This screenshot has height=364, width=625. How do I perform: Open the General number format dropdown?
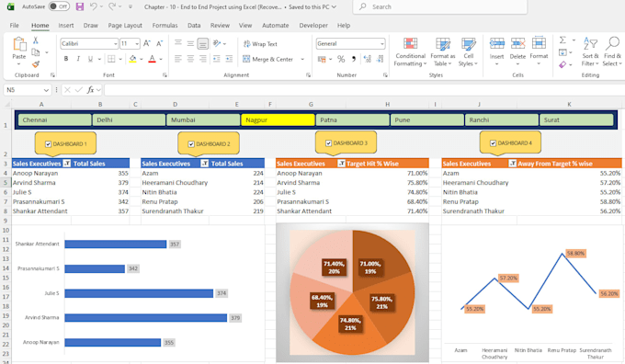pyautogui.click(x=381, y=43)
